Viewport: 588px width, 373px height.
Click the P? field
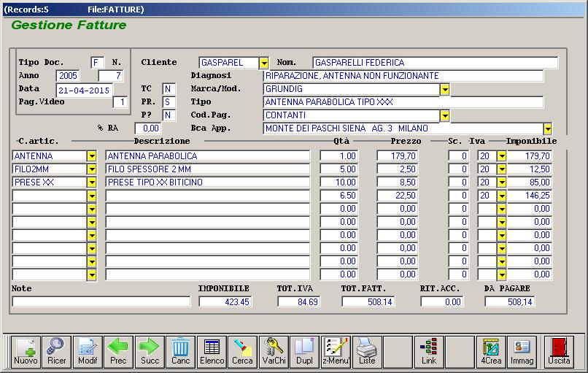coord(169,115)
